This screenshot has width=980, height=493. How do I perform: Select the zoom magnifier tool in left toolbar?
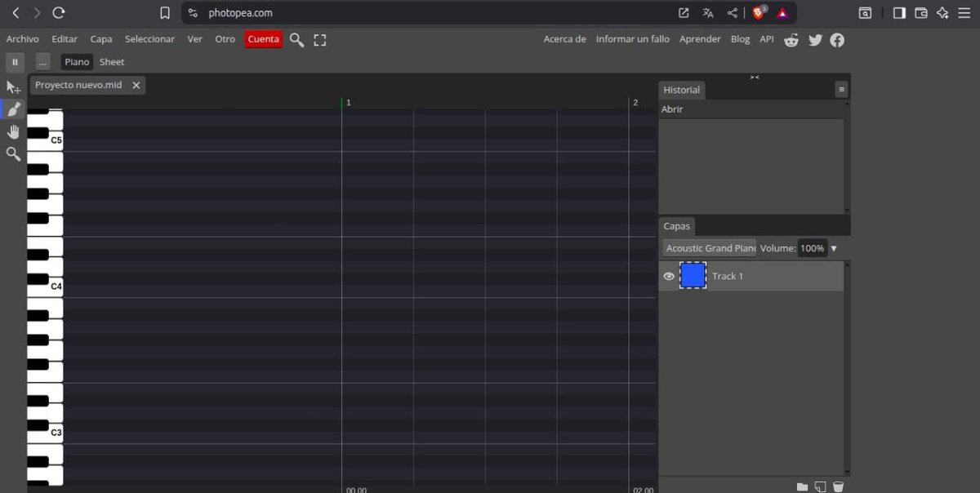click(x=13, y=153)
